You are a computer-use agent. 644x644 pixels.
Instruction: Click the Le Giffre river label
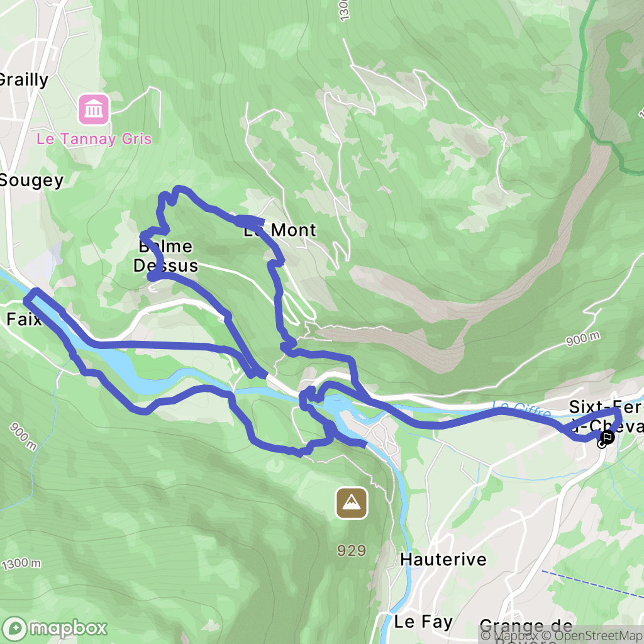pos(521,409)
